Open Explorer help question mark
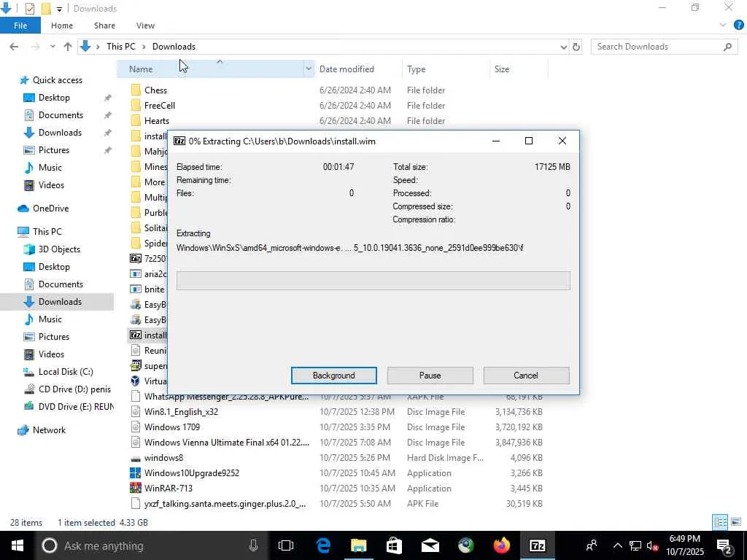The width and height of the screenshot is (747, 560). point(739,26)
